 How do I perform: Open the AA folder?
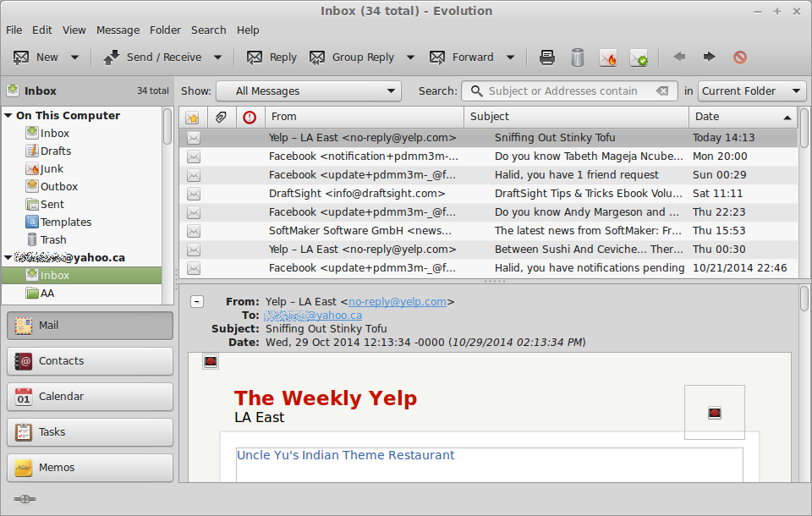(x=41, y=294)
